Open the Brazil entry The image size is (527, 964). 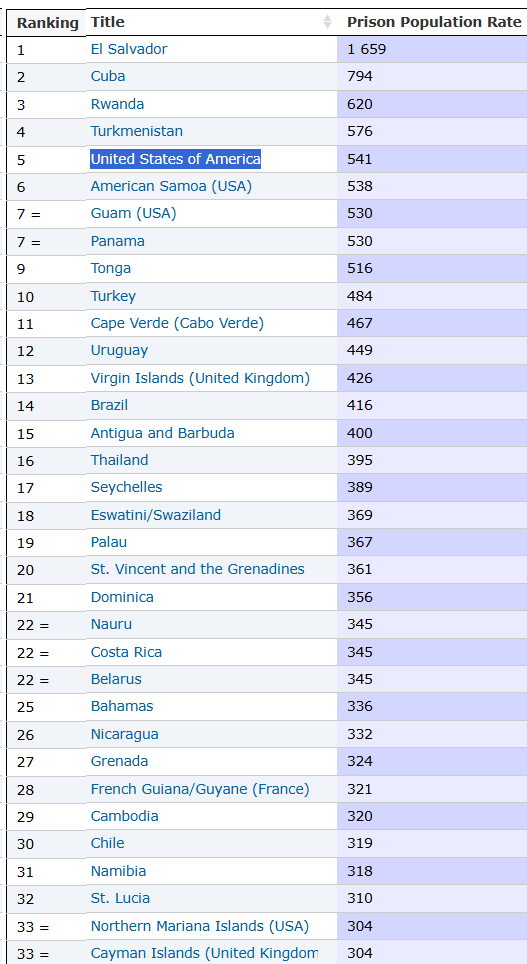click(x=109, y=405)
